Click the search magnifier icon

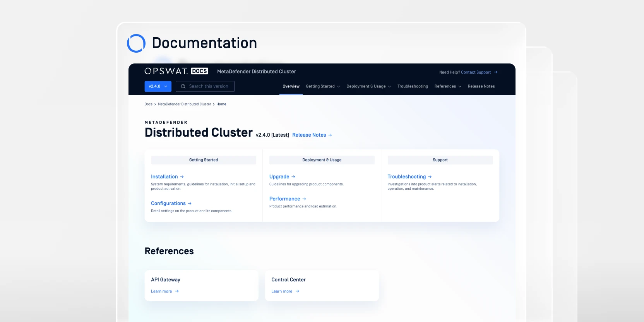pyautogui.click(x=183, y=86)
